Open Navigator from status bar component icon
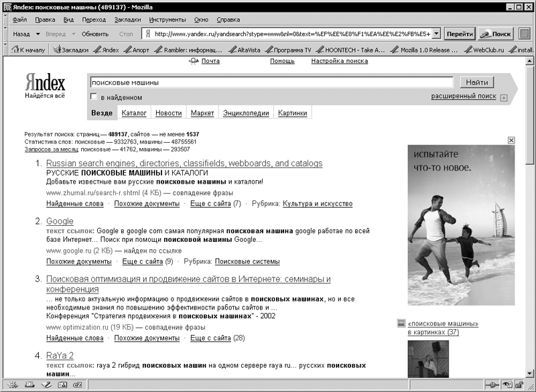This screenshot has width=536, height=392. (x=13, y=385)
